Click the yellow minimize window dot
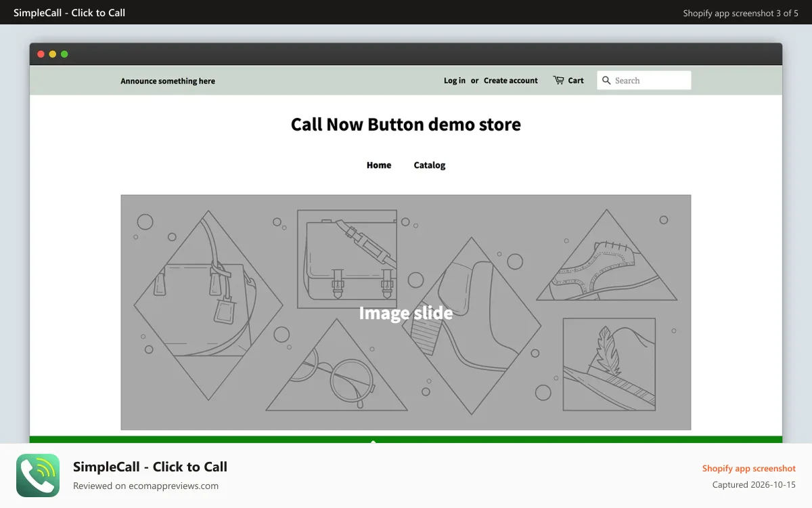This screenshot has height=508, width=812. point(53,54)
